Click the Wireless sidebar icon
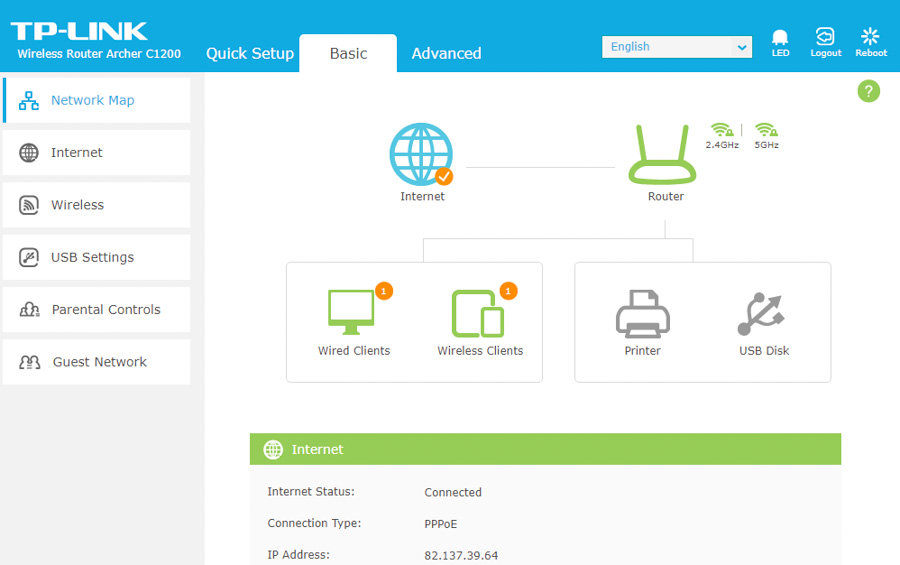The width and height of the screenshot is (900, 565). [29, 205]
